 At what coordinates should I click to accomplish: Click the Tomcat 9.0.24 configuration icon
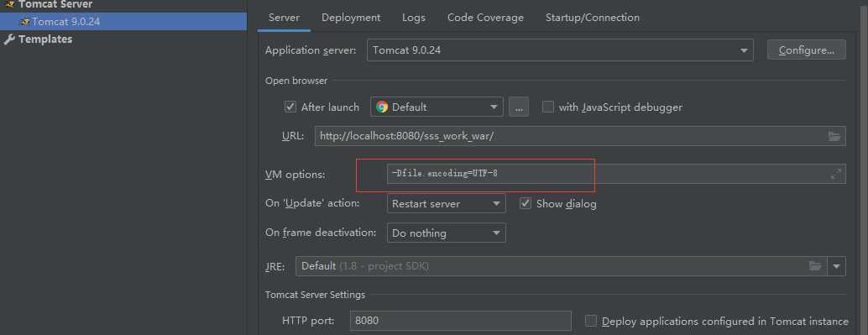(x=25, y=22)
